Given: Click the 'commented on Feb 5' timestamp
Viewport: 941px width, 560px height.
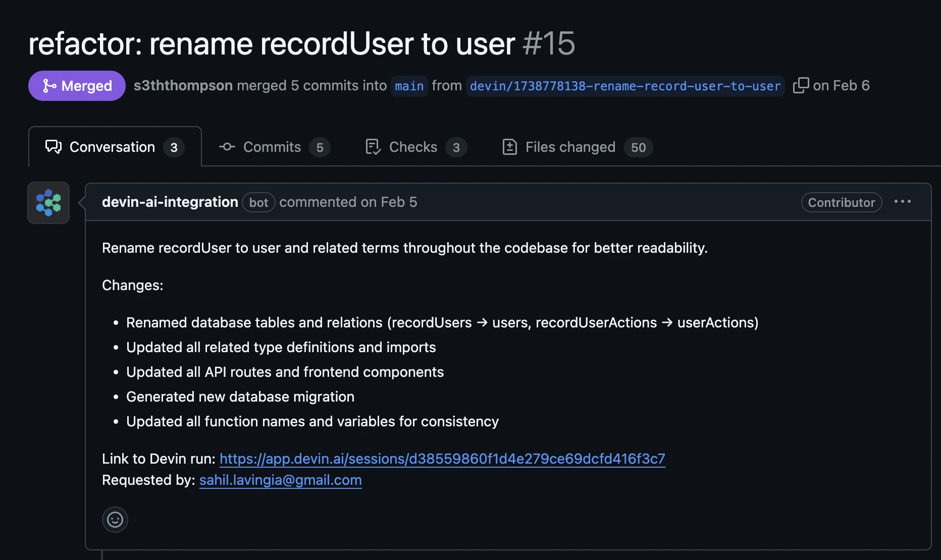Looking at the screenshot, I should [348, 202].
